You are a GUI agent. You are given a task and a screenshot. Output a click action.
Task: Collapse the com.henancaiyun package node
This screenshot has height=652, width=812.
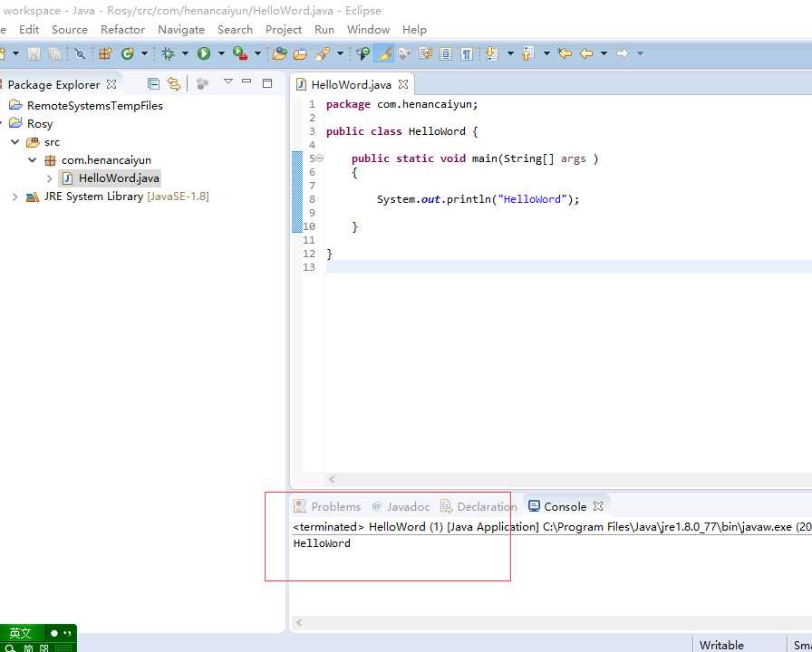pyautogui.click(x=32, y=160)
